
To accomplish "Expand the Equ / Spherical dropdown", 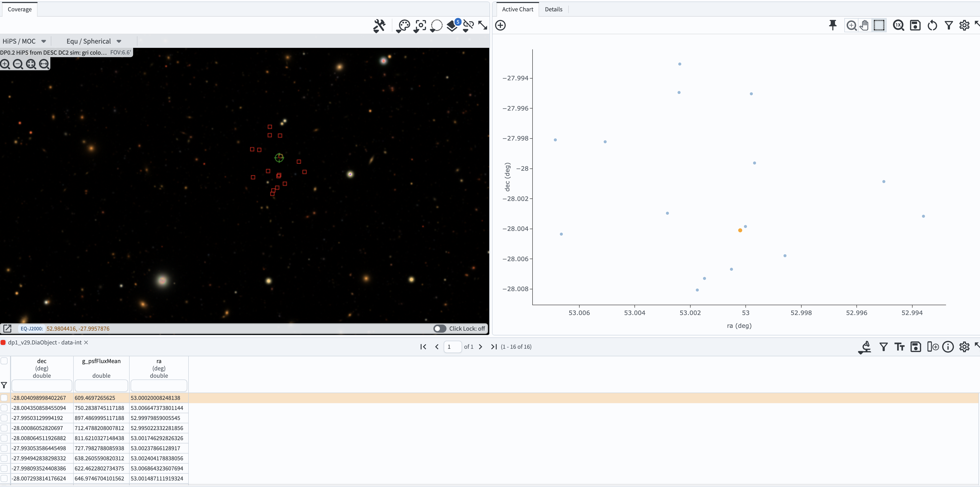I will tap(119, 41).
